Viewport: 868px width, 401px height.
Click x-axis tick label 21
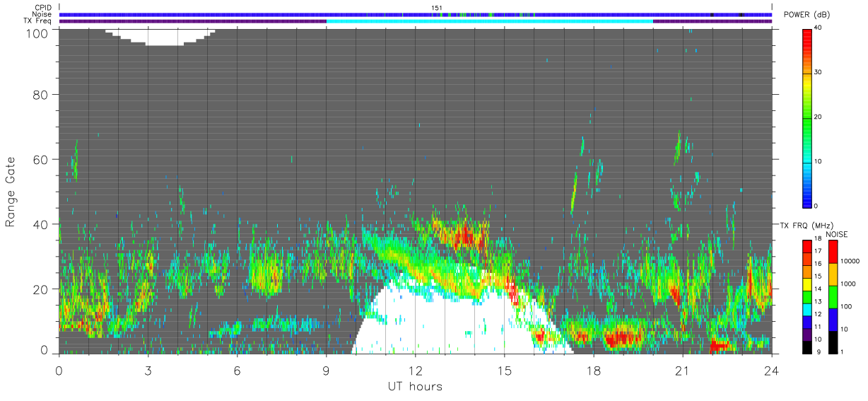[682, 370]
